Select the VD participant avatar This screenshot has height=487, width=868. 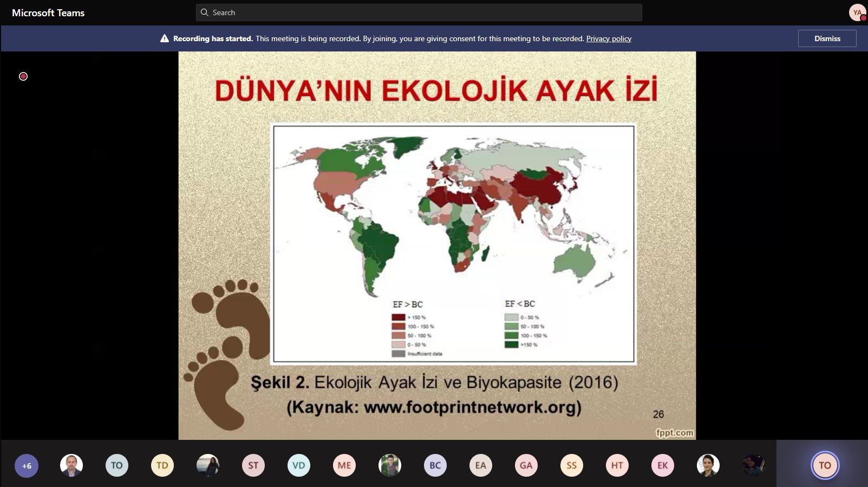pos(299,465)
